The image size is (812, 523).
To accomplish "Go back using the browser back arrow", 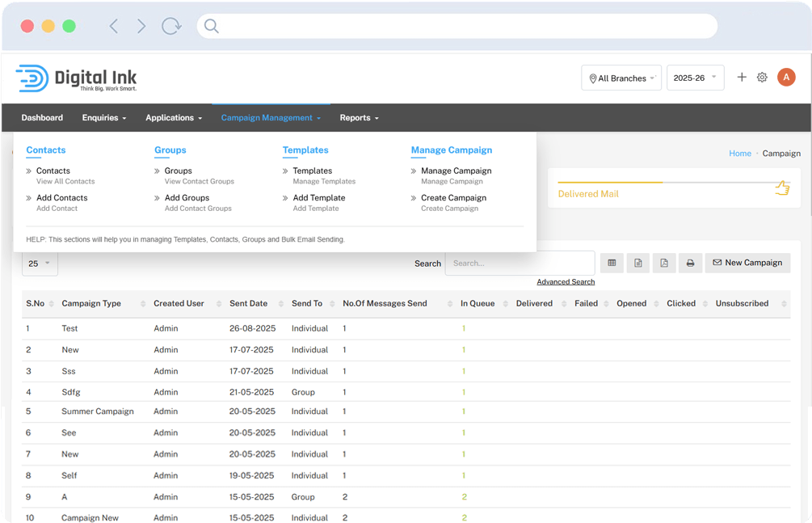I will 114,26.
